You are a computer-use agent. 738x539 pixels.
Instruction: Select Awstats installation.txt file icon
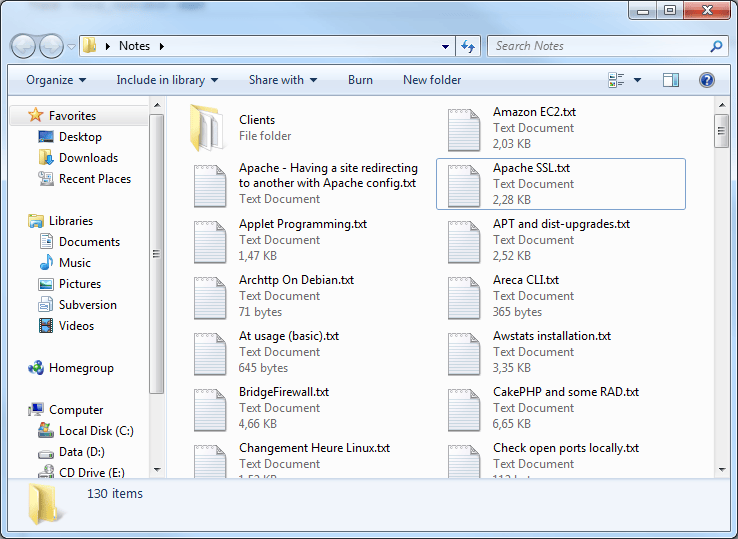click(x=464, y=354)
